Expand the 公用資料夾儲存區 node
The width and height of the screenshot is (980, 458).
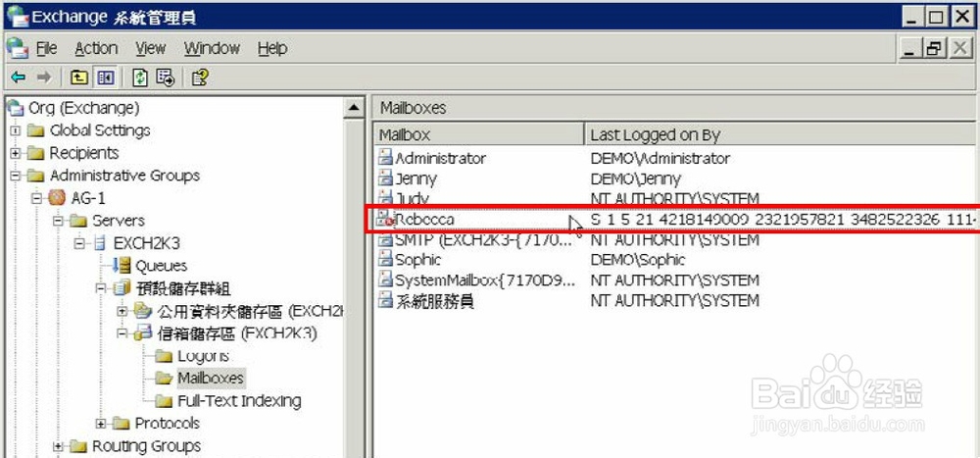pos(122,311)
